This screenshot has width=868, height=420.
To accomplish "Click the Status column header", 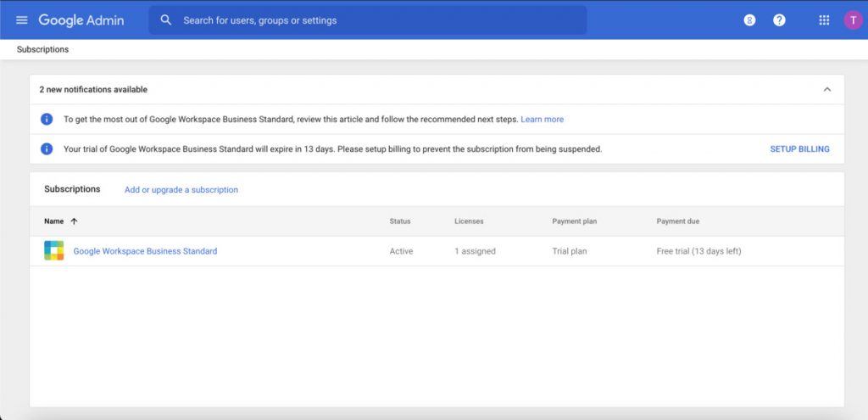I will [400, 221].
